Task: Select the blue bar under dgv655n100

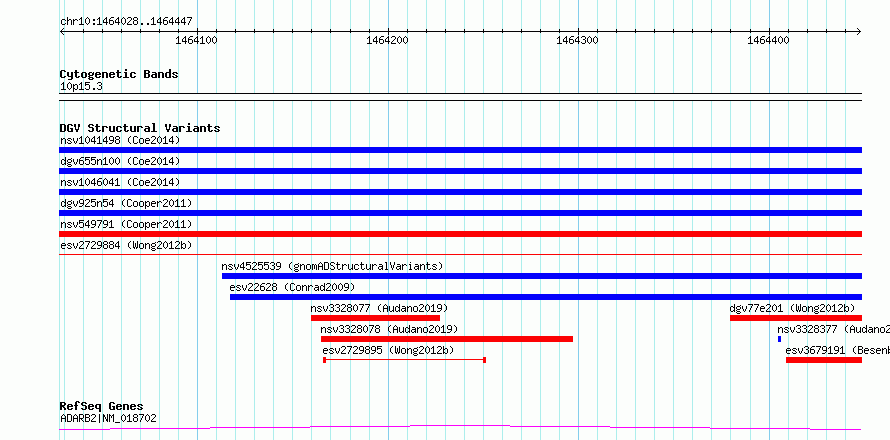Action: pyautogui.click(x=460, y=171)
